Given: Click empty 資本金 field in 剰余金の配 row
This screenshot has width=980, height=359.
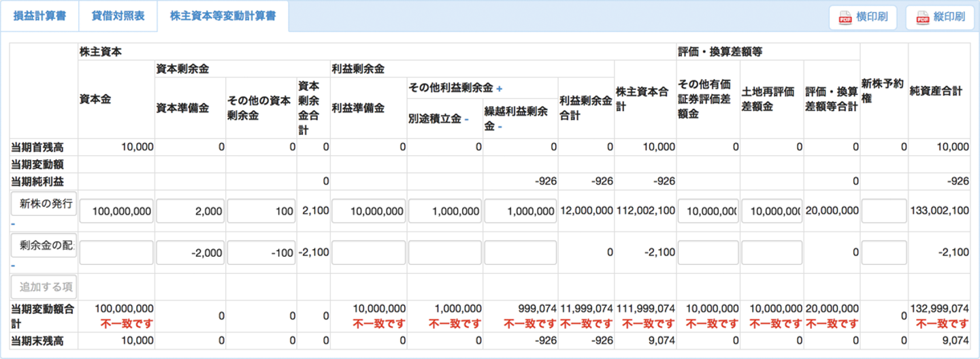Looking at the screenshot, I should (117, 253).
